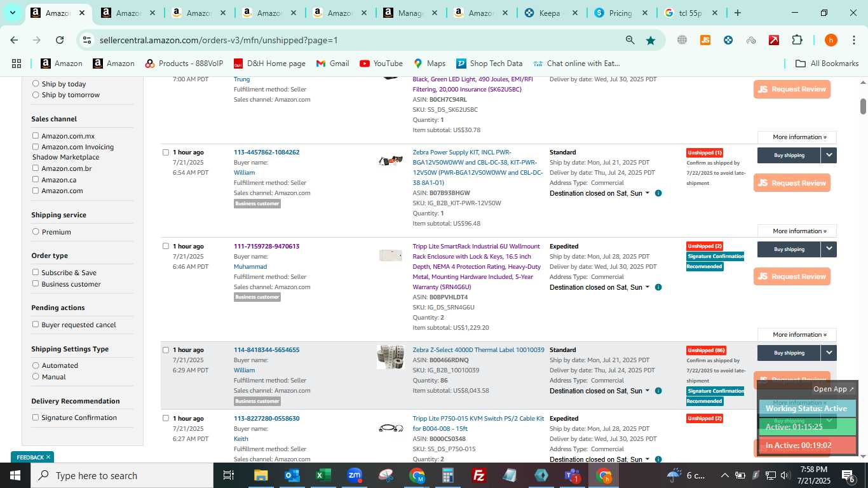Check the Signature Confirmation filter
This screenshot has width=868, height=488.
(36, 417)
